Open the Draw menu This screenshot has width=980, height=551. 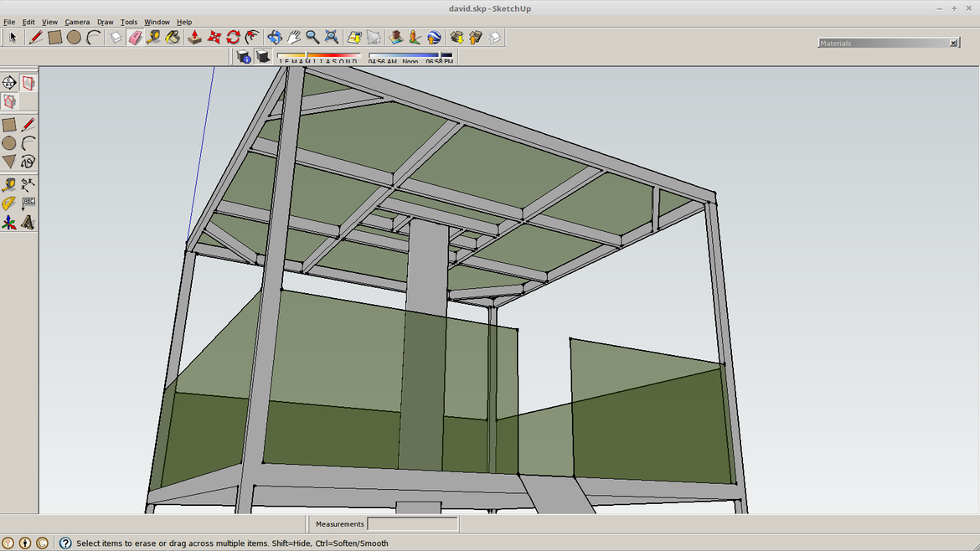(x=105, y=22)
